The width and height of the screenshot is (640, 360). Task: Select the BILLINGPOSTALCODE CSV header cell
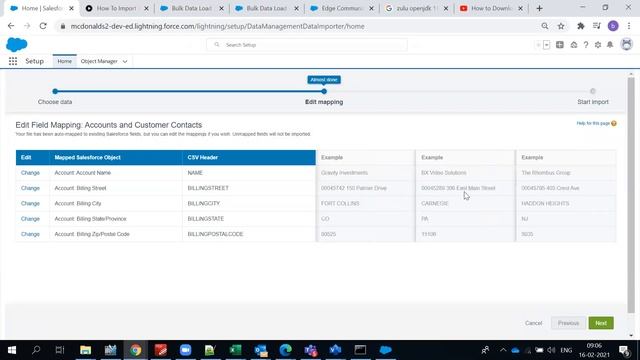[249, 234]
